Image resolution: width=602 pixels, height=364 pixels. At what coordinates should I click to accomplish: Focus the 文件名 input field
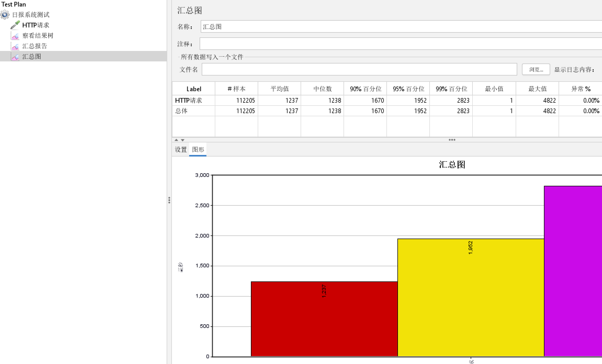coord(359,70)
